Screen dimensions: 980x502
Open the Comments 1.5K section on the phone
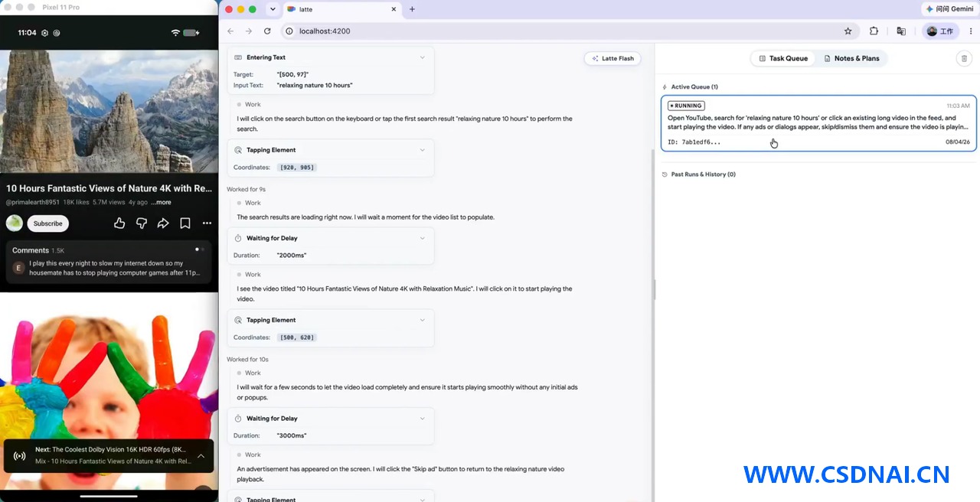point(109,262)
